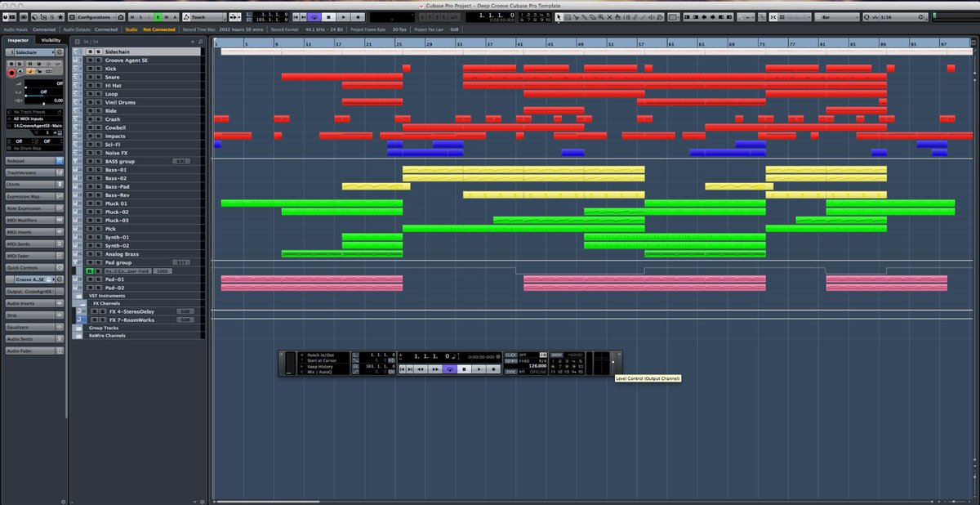Select the Object Selection arrow tool
The image size is (980, 505).
coord(559,16)
